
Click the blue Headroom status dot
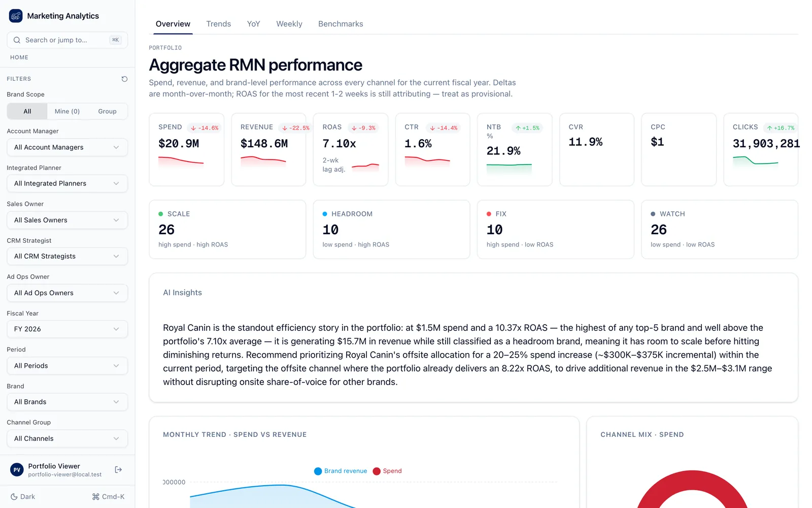(x=325, y=214)
